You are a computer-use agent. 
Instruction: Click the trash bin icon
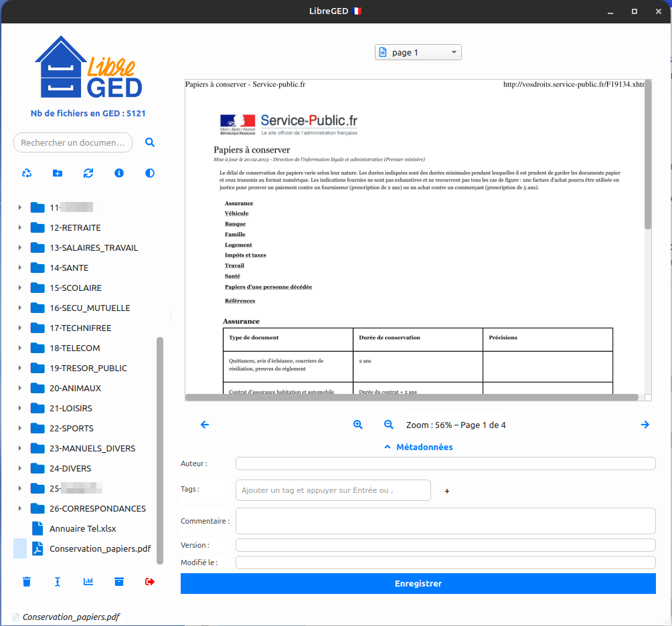pyautogui.click(x=27, y=582)
